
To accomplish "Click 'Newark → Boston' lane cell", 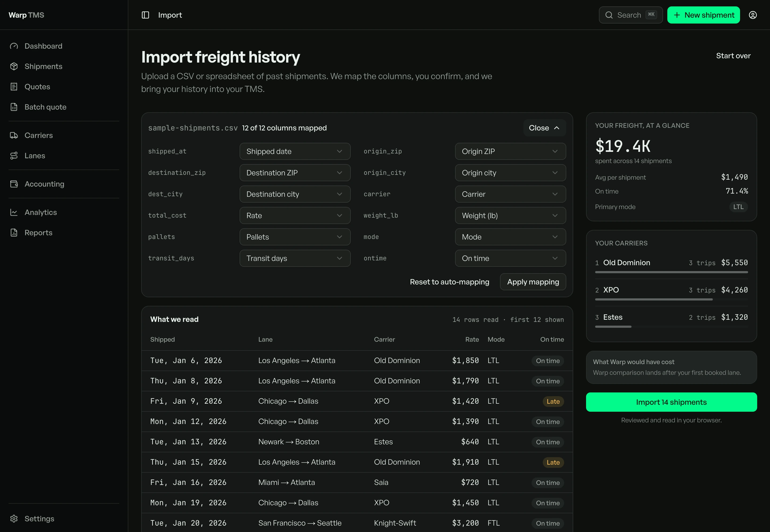I will coord(289,442).
